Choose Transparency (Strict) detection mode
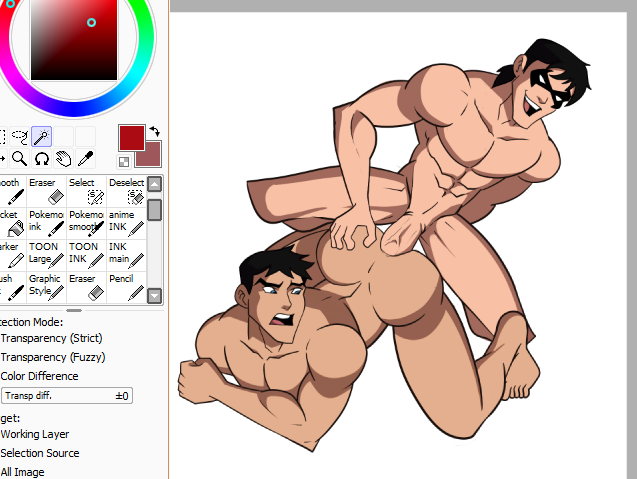The height and width of the screenshot is (479, 637). point(52,338)
